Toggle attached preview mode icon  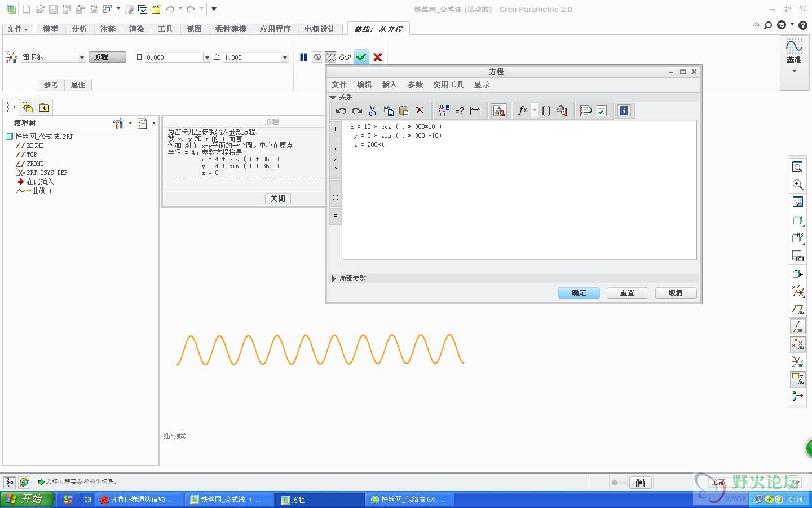coord(330,57)
